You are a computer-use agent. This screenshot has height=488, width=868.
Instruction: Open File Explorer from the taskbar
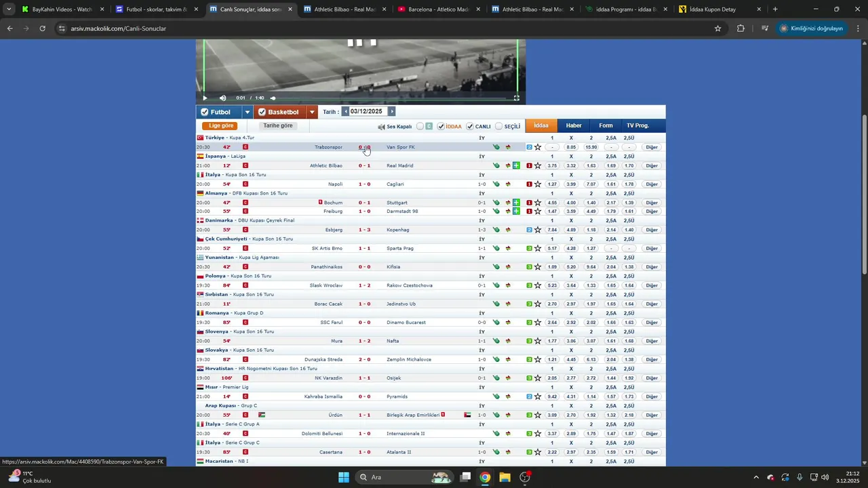tap(505, 477)
